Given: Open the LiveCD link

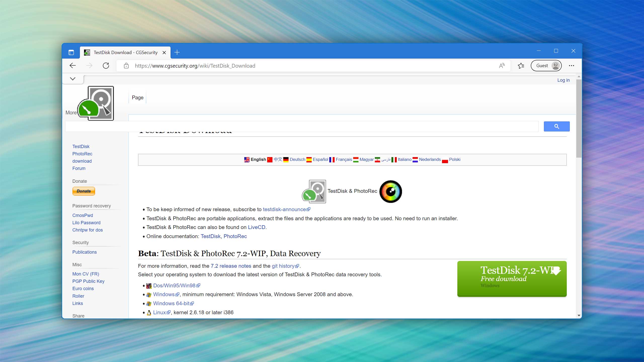Looking at the screenshot, I should [256, 227].
